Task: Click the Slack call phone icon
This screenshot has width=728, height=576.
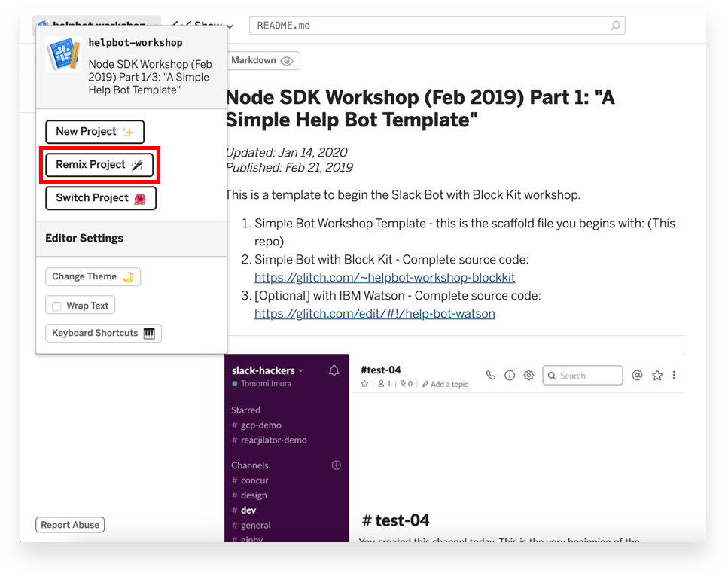Action: [x=491, y=375]
